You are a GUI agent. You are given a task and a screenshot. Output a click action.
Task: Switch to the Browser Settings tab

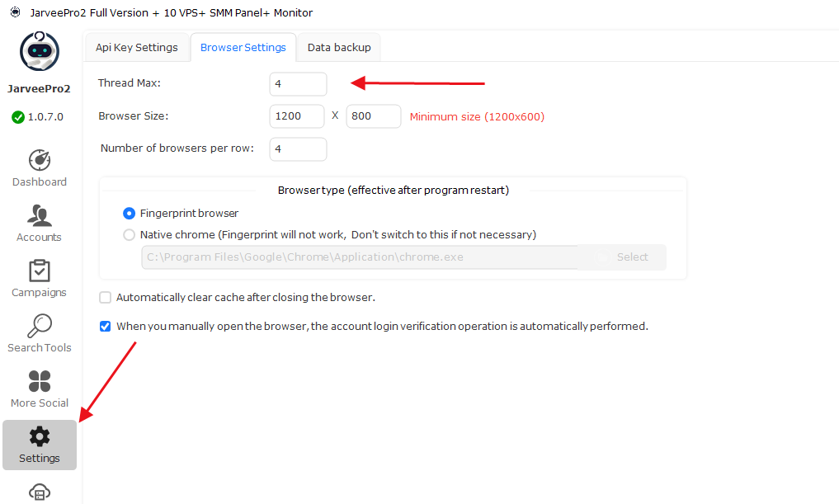pyautogui.click(x=243, y=48)
